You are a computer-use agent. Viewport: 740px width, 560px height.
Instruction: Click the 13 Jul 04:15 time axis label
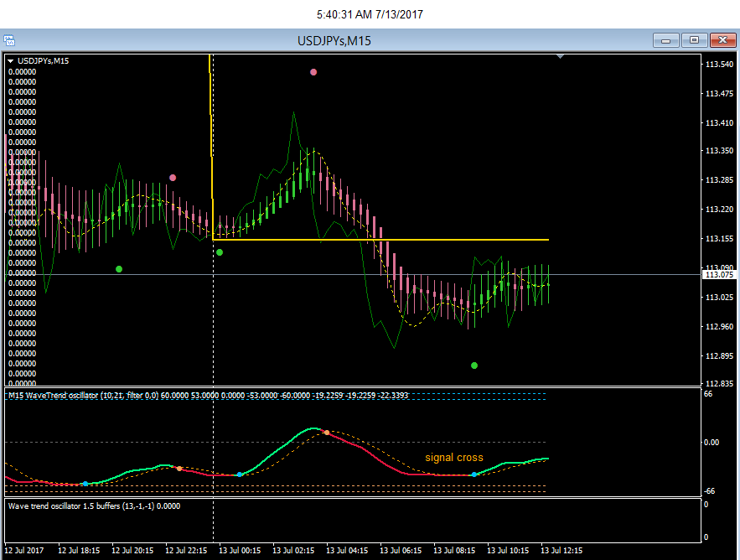pos(347,551)
